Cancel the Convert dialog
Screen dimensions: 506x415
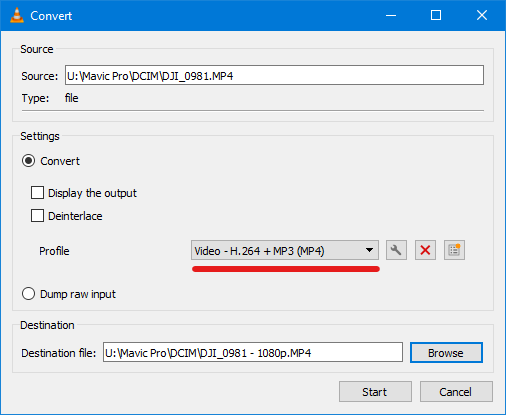click(456, 392)
